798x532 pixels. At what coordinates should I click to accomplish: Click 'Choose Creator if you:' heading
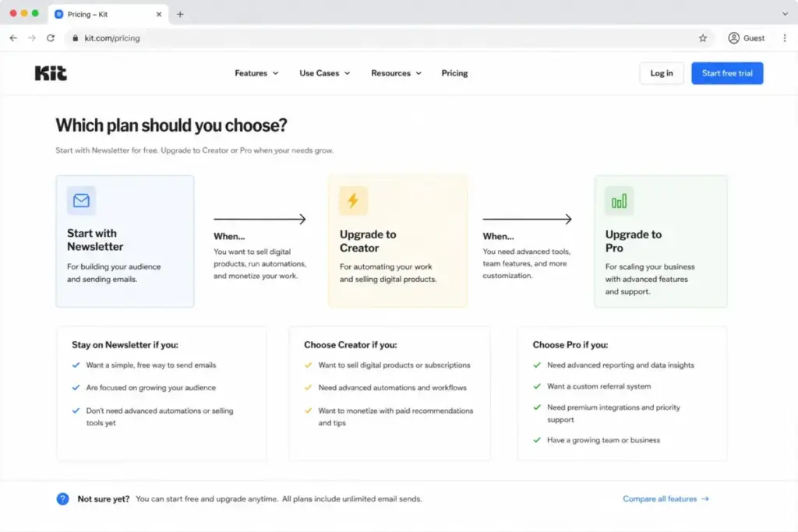[x=350, y=345]
